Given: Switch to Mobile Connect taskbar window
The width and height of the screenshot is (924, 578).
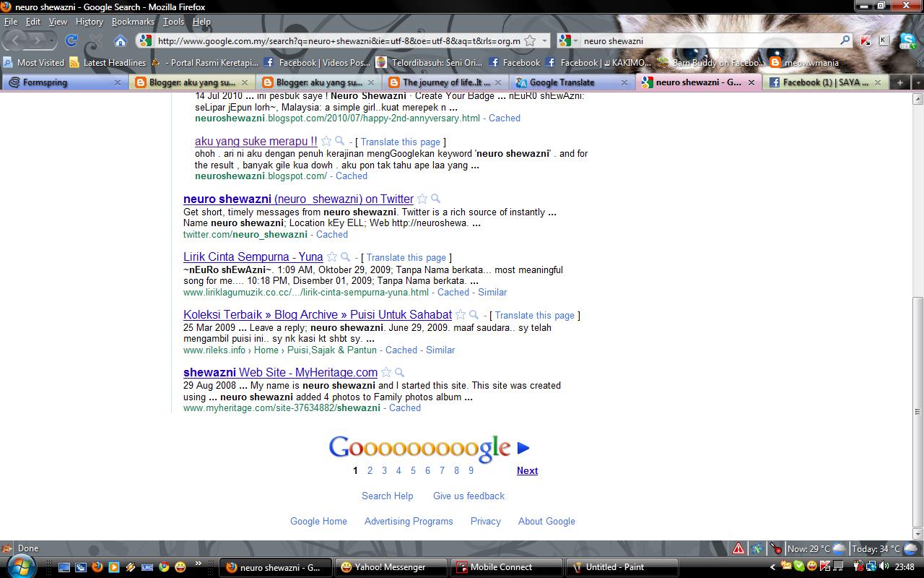Looking at the screenshot, I should coord(506,567).
